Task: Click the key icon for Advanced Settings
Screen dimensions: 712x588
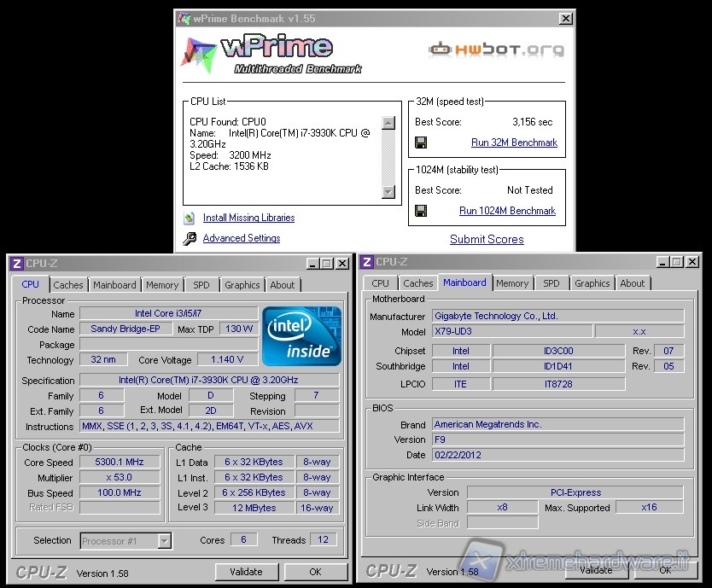Action: tap(190, 239)
